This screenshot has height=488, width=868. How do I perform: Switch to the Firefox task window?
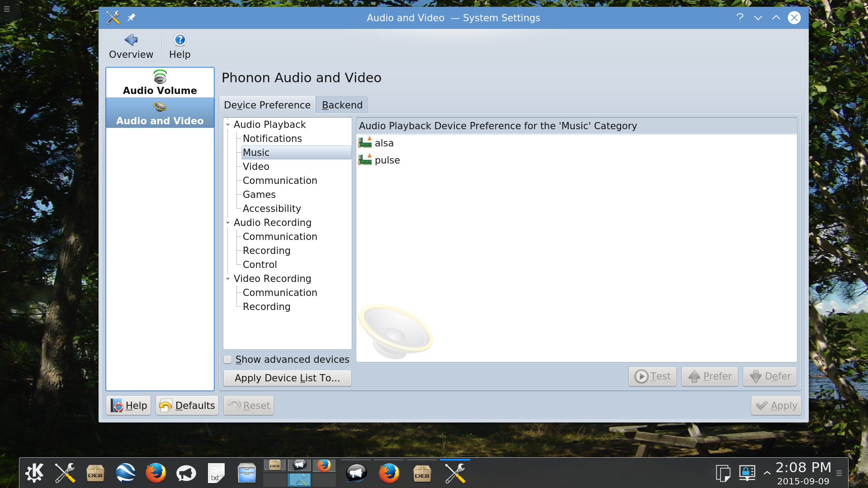point(389,473)
